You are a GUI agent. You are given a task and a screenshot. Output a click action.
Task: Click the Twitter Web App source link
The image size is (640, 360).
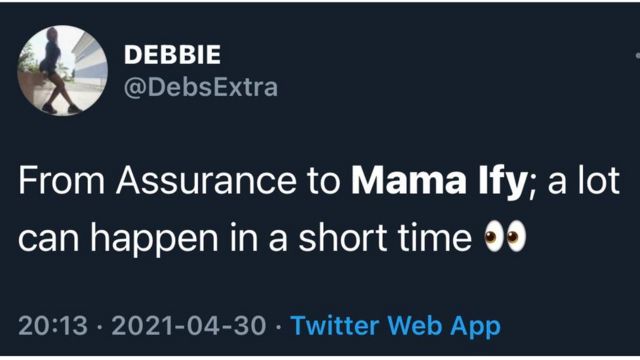click(396, 326)
